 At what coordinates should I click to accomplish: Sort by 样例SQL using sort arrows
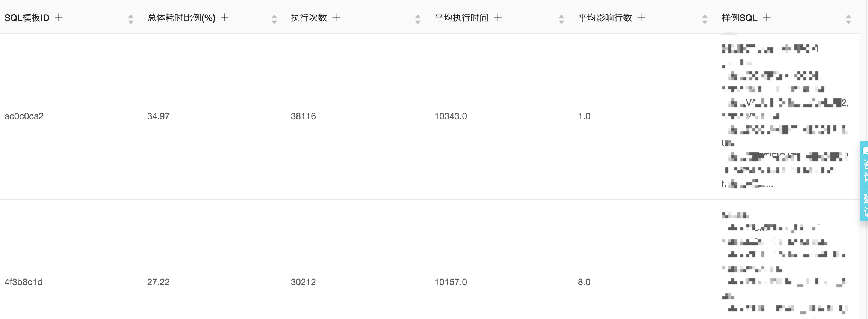pos(848,19)
